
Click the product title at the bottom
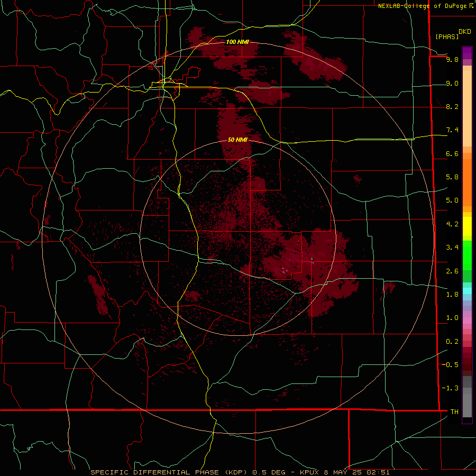(240, 472)
